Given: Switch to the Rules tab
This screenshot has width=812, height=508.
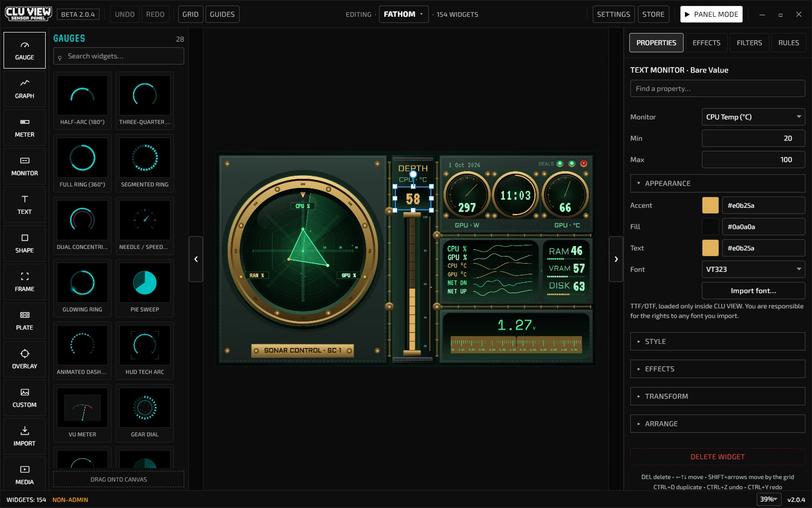Looking at the screenshot, I should 789,43.
